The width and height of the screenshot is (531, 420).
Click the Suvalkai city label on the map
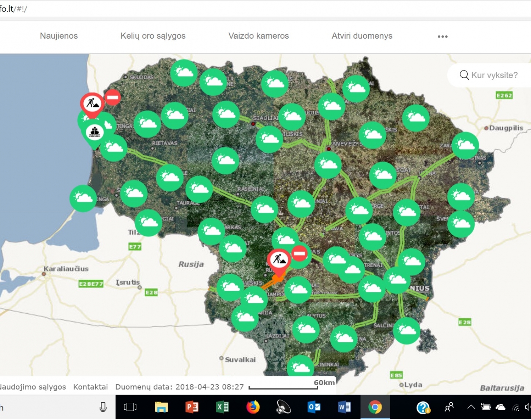point(240,360)
